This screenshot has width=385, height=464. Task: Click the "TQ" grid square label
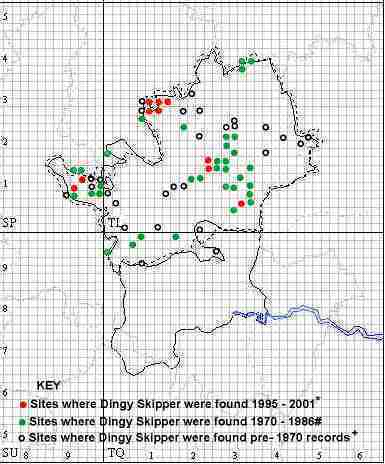coord(116,453)
